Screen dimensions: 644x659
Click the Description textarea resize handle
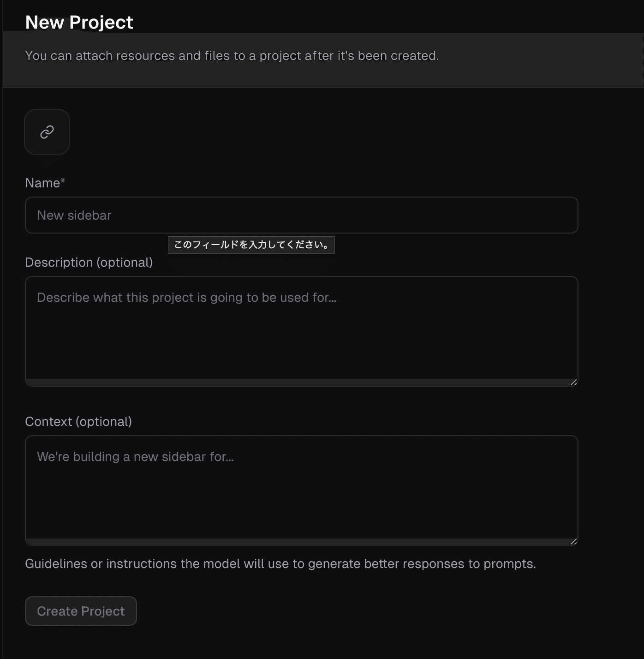(x=573, y=382)
